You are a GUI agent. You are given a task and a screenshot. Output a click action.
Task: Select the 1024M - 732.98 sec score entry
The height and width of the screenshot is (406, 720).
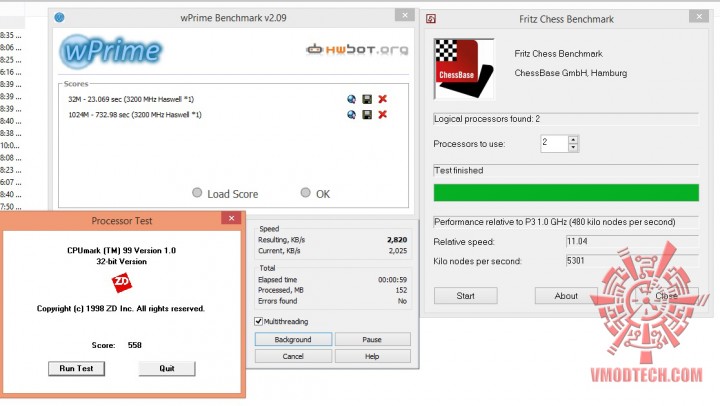click(135, 115)
